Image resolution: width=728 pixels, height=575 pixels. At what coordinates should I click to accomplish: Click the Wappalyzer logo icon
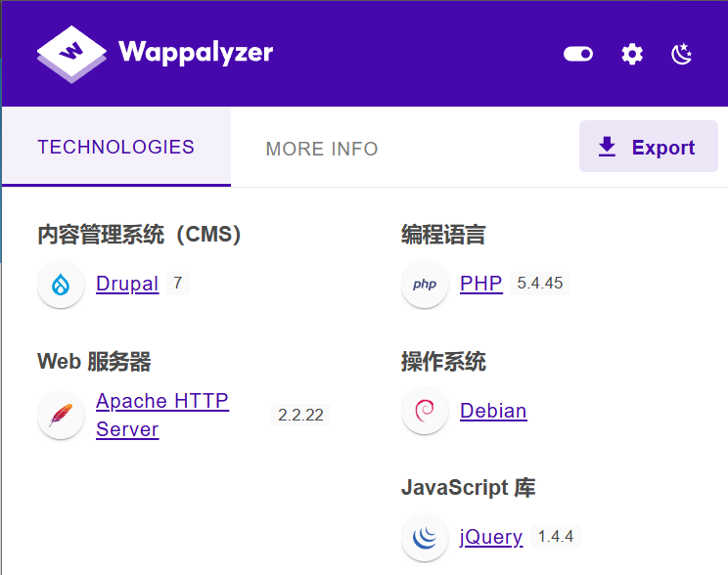[x=71, y=55]
